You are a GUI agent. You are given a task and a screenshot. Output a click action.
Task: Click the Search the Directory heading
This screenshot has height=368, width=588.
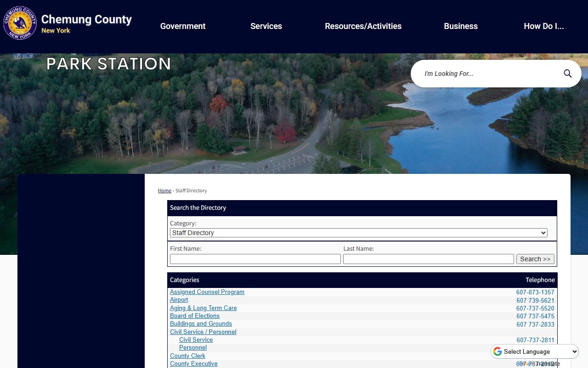point(198,207)
